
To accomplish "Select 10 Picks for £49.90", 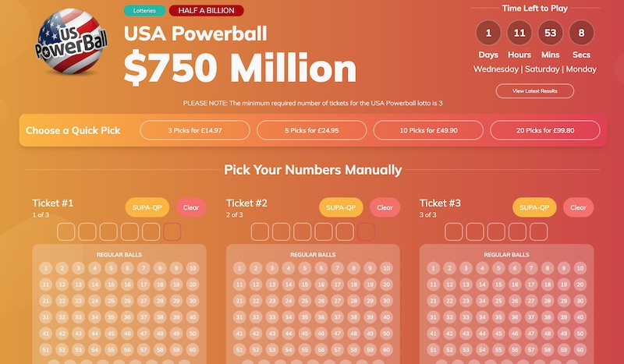I will 429,130.
